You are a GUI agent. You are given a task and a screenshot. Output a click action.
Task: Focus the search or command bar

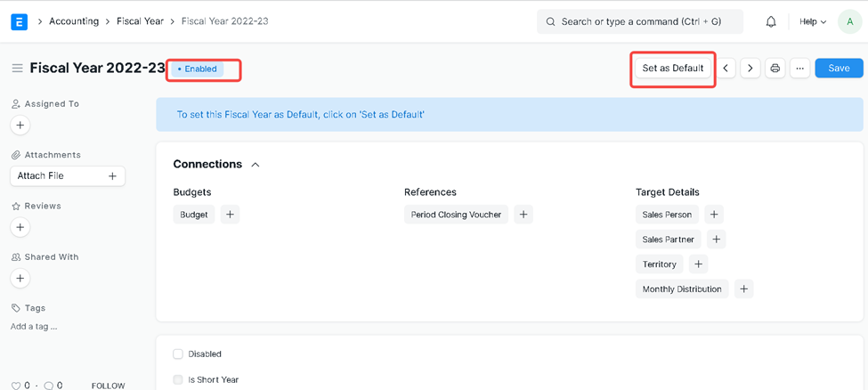(640, 21)
